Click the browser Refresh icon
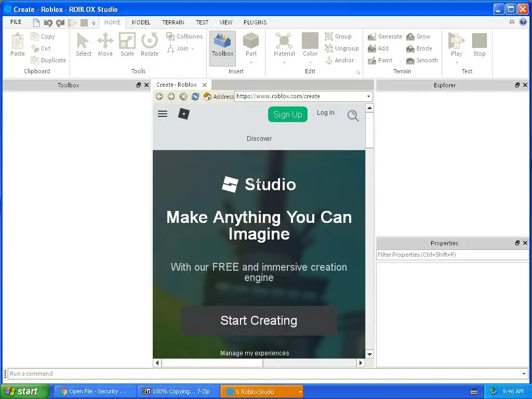The height and width of the screenshot is (399, 532). (x=195, y=96)
